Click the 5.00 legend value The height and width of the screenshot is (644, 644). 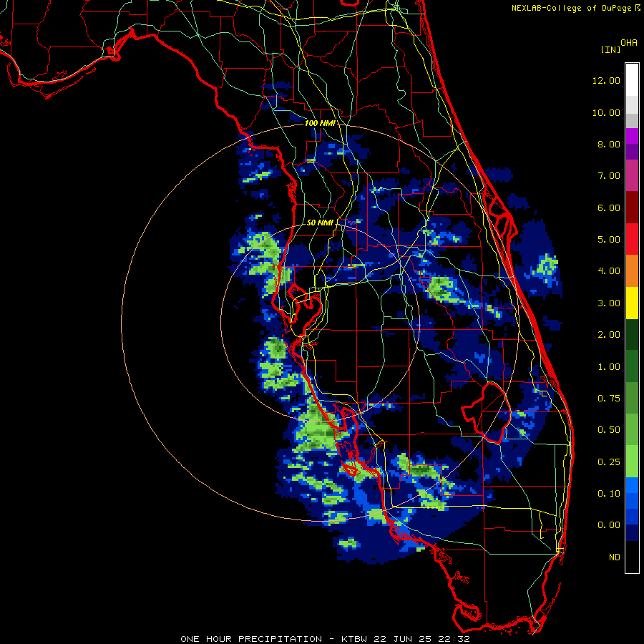(x=609, y=240)
